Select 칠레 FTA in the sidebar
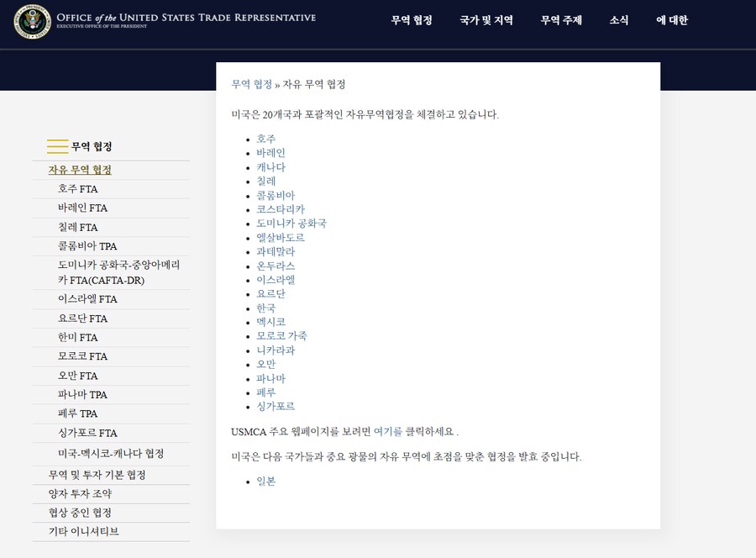756x558 pixels. (x=77, y=227)
